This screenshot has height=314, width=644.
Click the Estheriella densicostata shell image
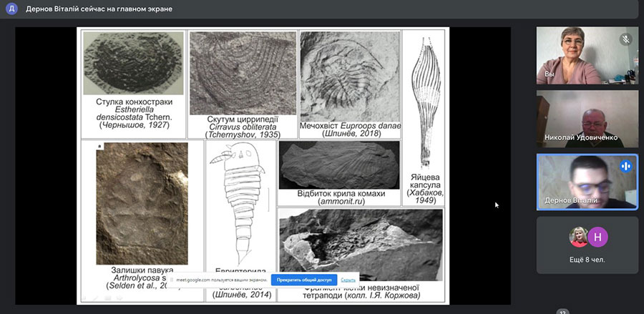(132, 63)
